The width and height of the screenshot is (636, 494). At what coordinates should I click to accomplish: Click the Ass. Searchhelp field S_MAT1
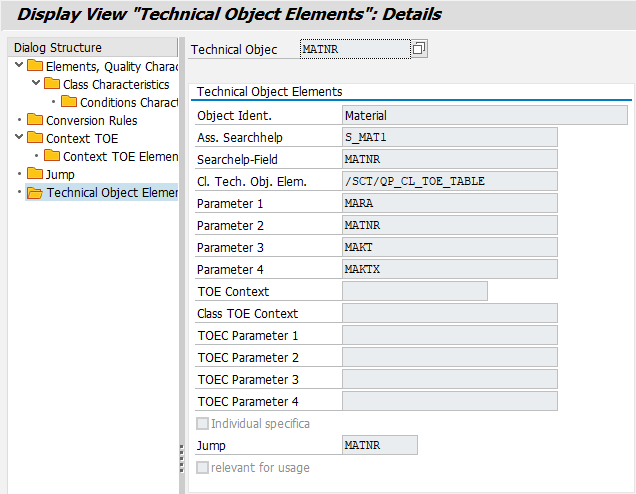click(x=449, y=137)
